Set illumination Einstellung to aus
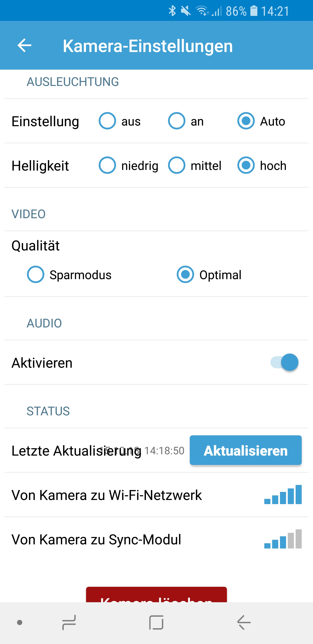Image resolution: width=313 pixels, height=644 pixels. pyautogui.click(x=107, y=121)
